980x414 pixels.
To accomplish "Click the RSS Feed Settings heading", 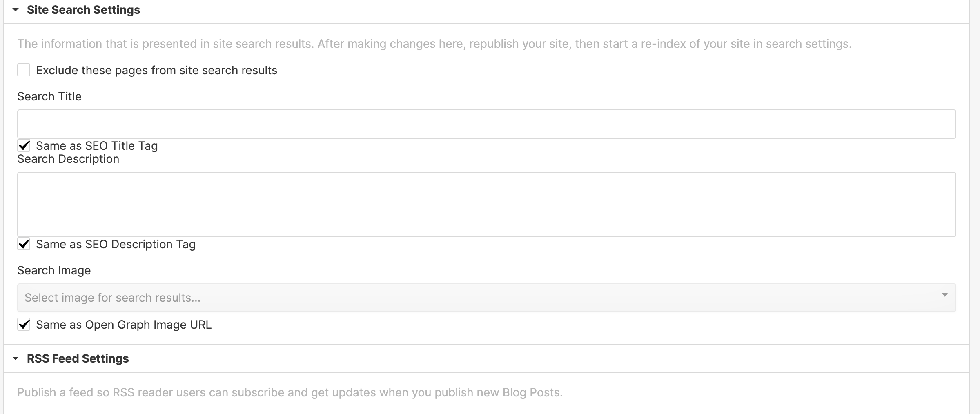I will click(x=78, y=358).
